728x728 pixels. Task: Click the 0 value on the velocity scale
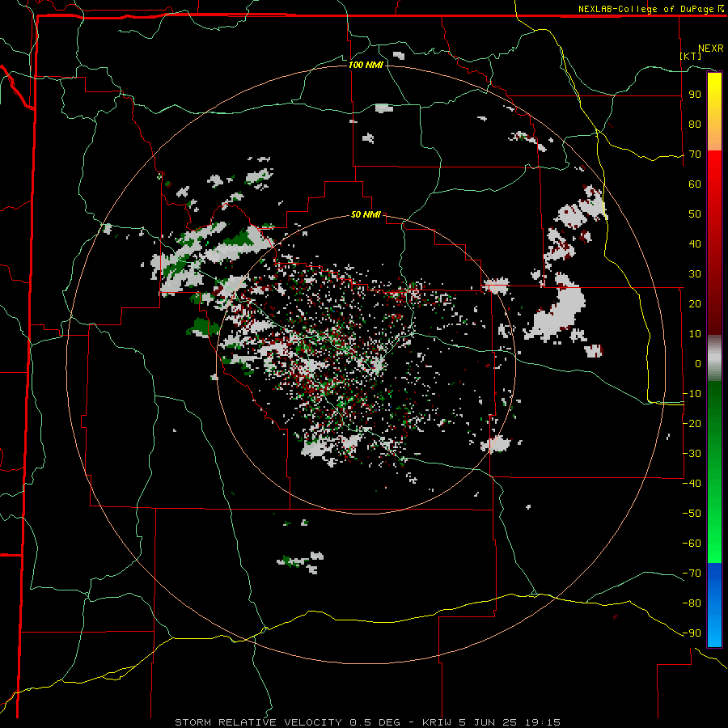(x=698, y=363)
